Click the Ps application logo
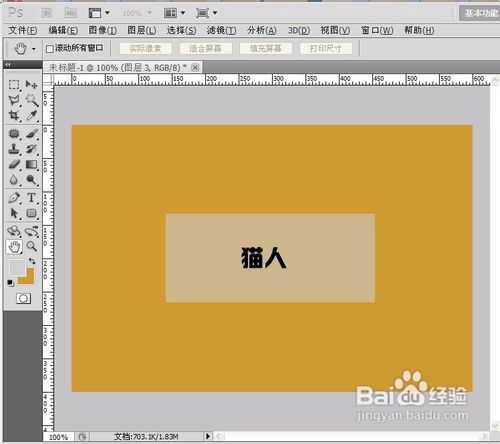The image size is (500, 444). click(x=15, y=13)
